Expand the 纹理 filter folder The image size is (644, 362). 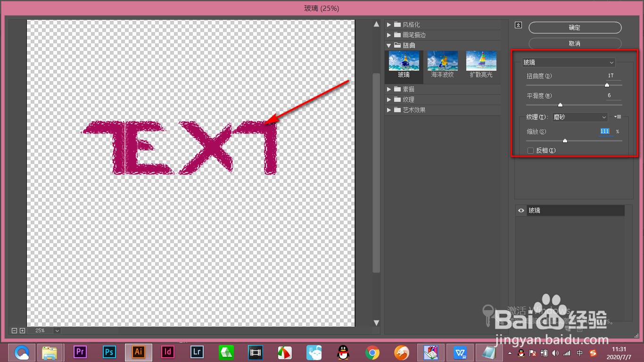click(389, 99)
